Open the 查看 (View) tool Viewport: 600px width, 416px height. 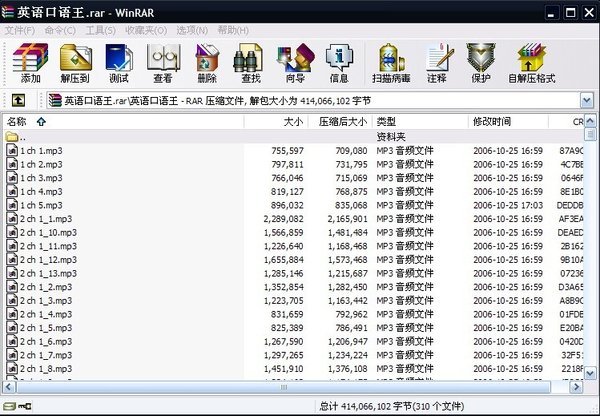point(163,64)
